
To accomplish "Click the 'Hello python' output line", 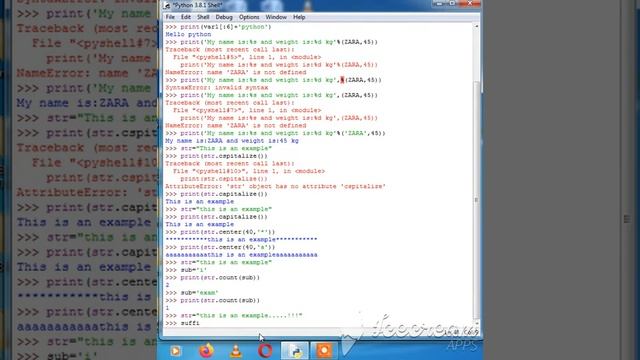I will (188, 35).
